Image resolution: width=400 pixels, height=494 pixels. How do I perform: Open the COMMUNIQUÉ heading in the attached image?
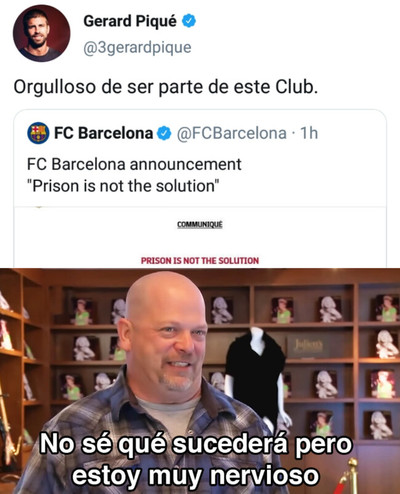200,224
